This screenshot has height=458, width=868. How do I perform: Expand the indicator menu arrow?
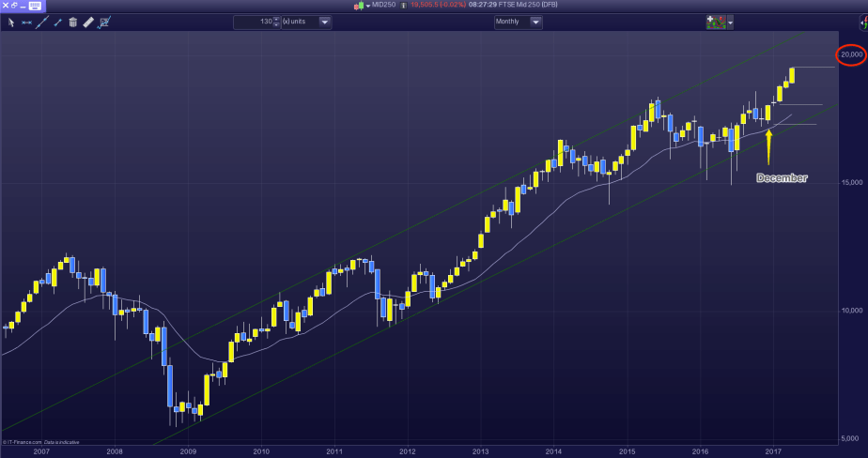click(731, 23)
